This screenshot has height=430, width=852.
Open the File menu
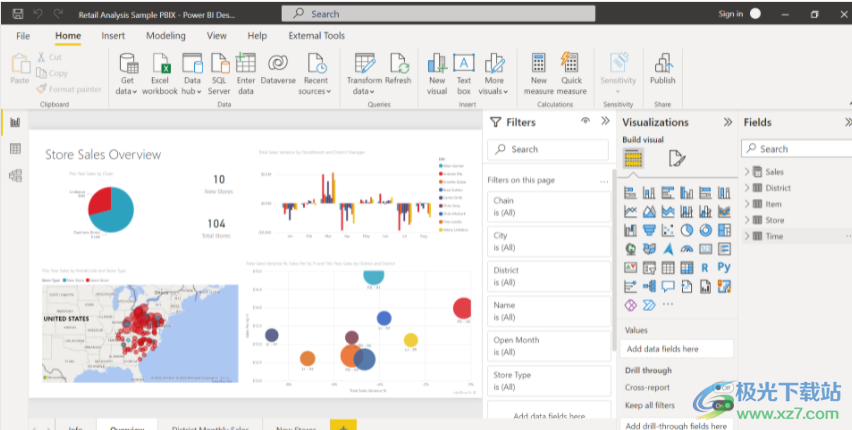tap(23, 36)
